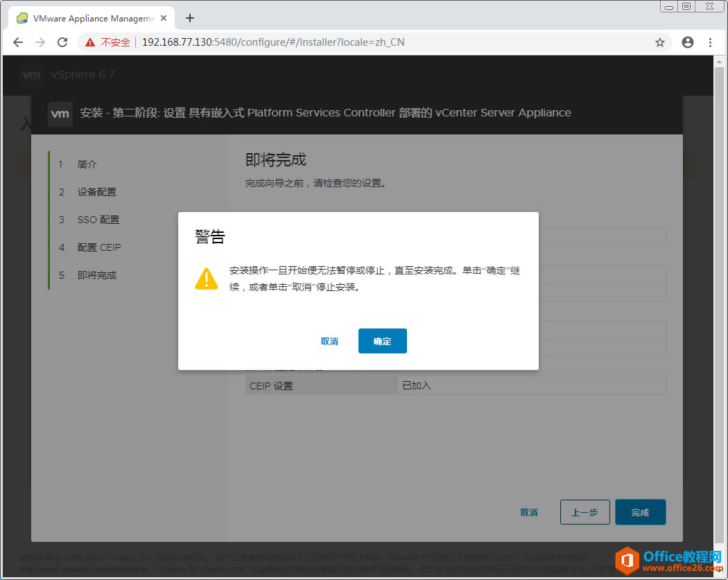728x580 pixels.
Task: Click the vm logo beside vSphere 6.7
Action: coord(32,75)
